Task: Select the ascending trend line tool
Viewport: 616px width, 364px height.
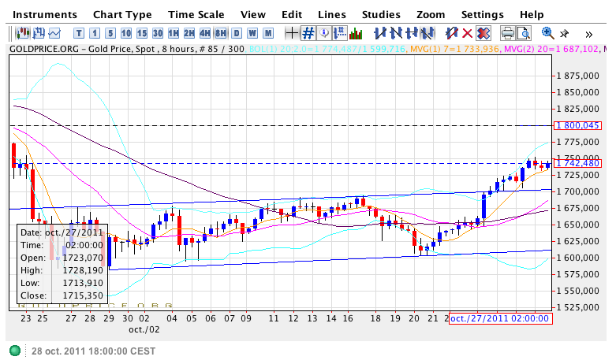Action: [380, 33]
